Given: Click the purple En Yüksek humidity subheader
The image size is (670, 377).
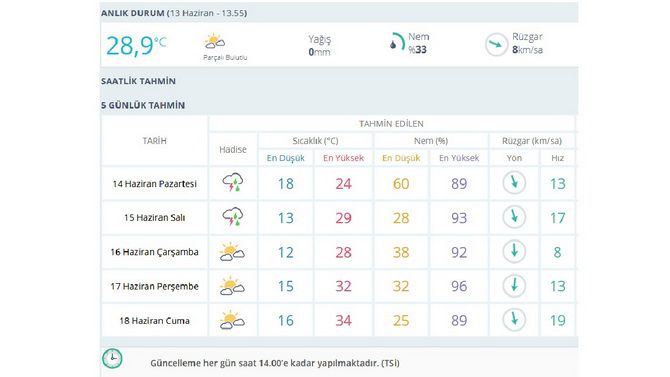Looking at the screenshot, I should (459, 158).
